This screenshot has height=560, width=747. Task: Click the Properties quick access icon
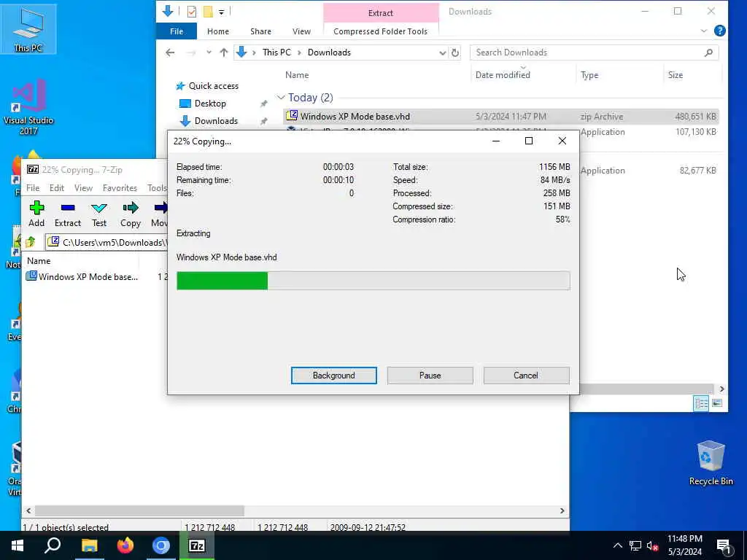(192, 12)
